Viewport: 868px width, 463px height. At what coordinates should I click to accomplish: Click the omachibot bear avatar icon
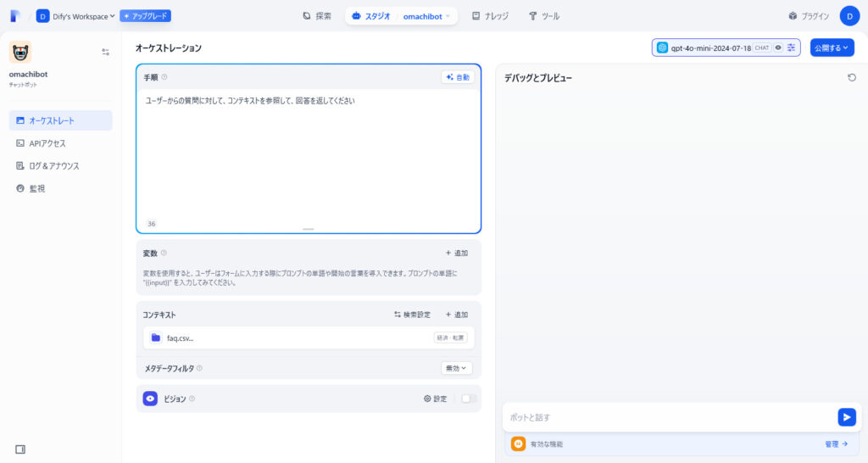(20, 53)
